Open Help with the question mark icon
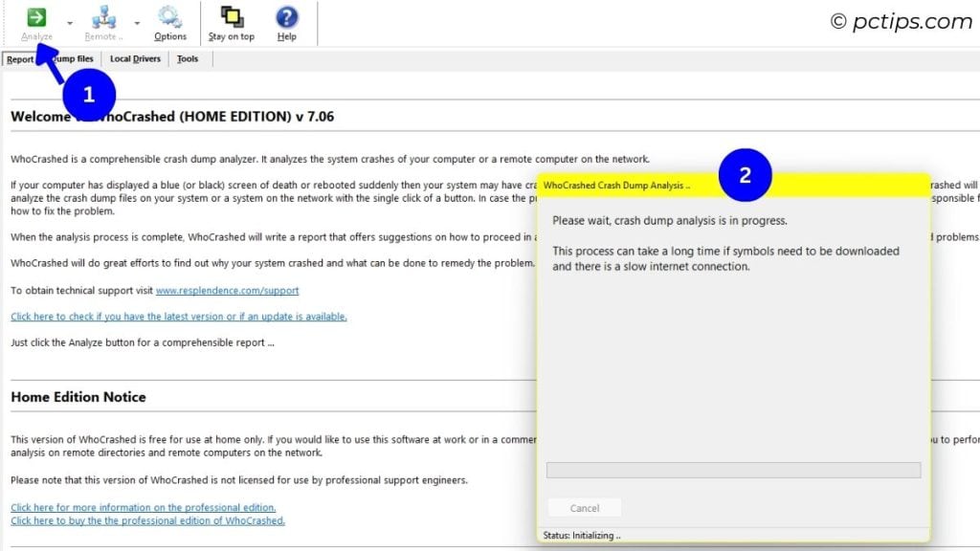The height and width of the screenshot is (551, 980). tap(286, 17)
